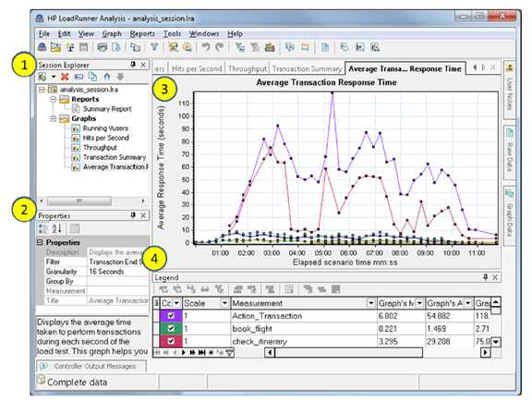Collapse the Graphs folder node
Screen dimensions: 532x401
point(54,118)
